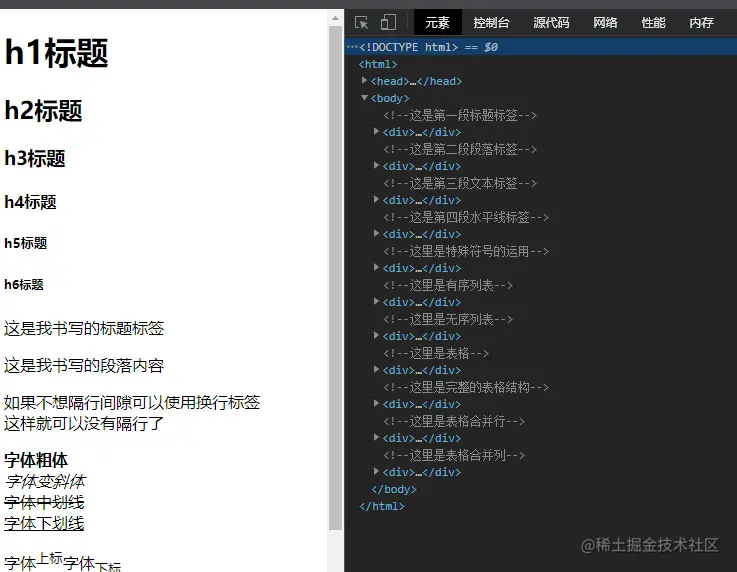The width and height of the screenshot is (737, 572).
Task: Select the comment 这是第四段水平线标签
Action: click(x=466, y=217)
